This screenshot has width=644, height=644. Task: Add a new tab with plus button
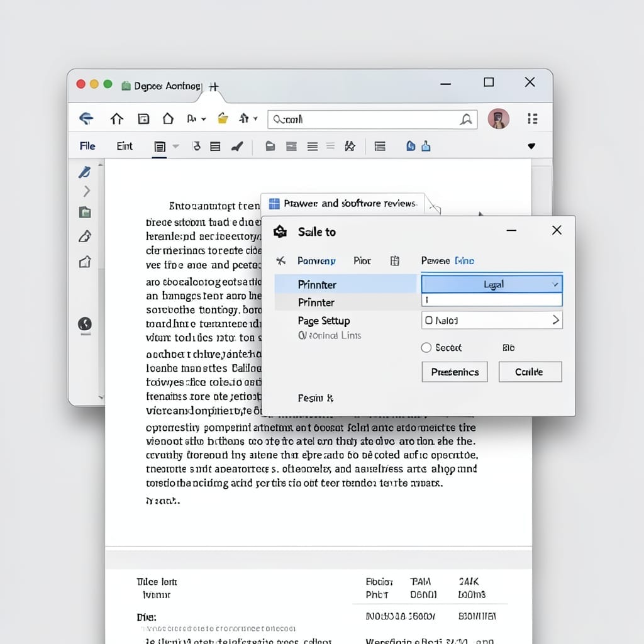click(x=214, y=87)
